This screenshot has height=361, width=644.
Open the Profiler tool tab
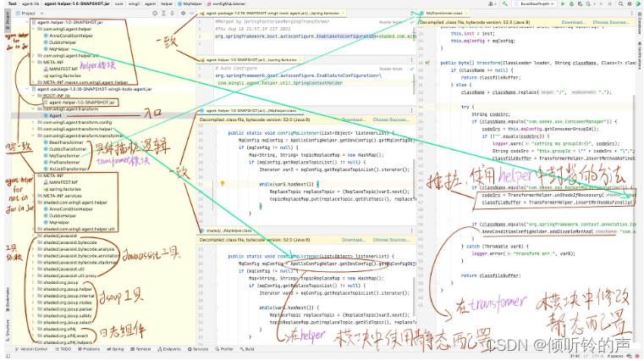224,349
